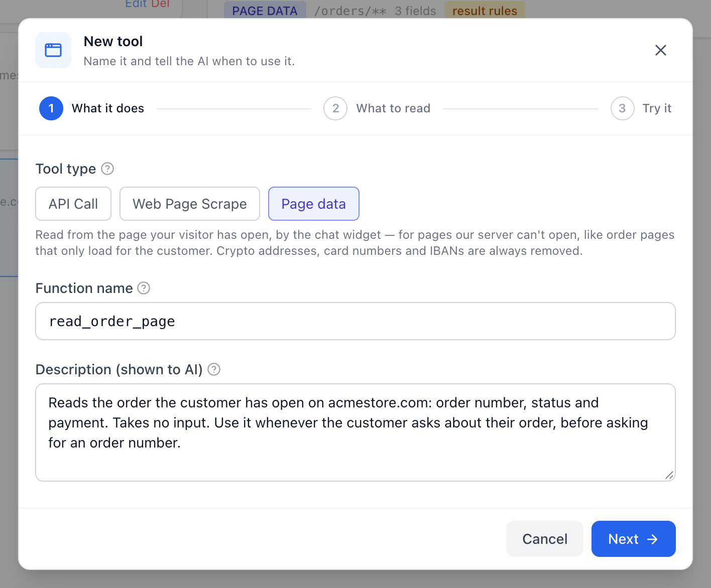Image resolution: width=711 pixels, height=588 pixels.
Task: Select the API Call tool type
Action: 73,204
